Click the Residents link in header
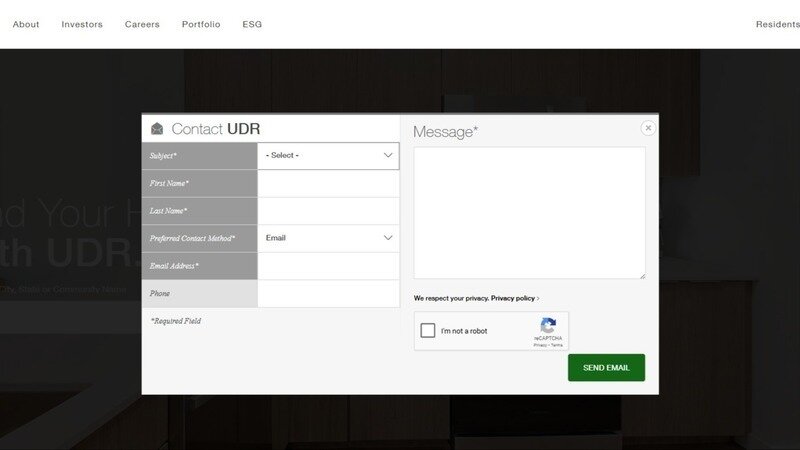The height and width of the screenshot is (450, 800). [777, 24]
